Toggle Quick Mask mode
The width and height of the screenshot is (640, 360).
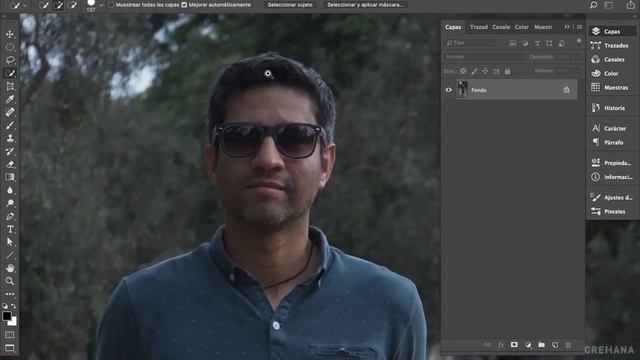click(x=10, y=335)
